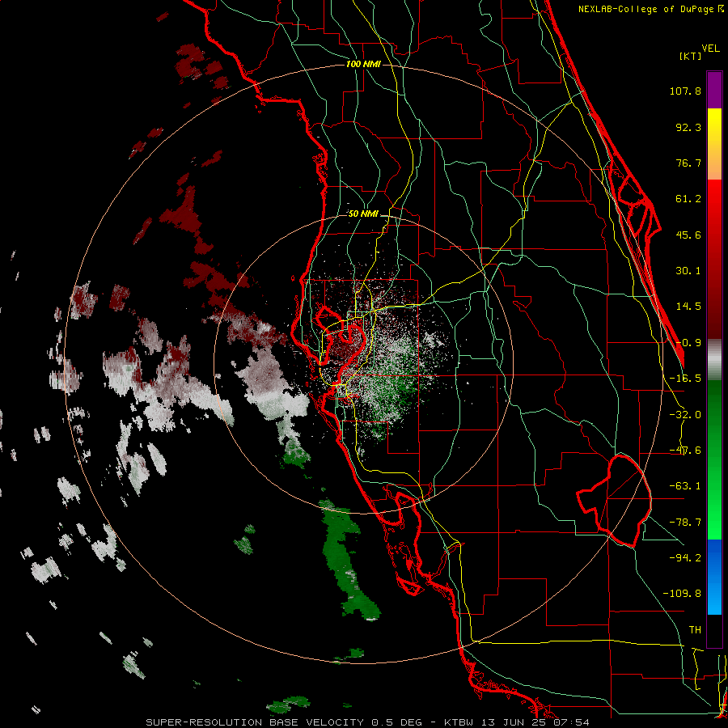Click the -63.1 velocity scale value

(685, 486)
